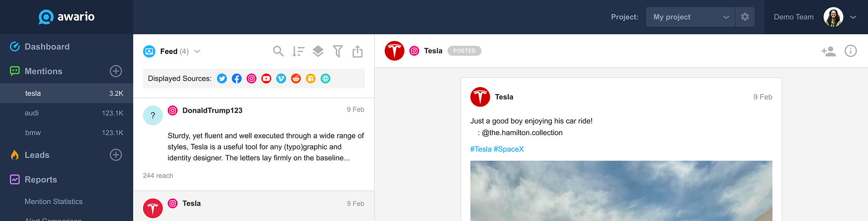Open the Mentions section
This screenshot has height=221, width=868.
pos(43,71)
